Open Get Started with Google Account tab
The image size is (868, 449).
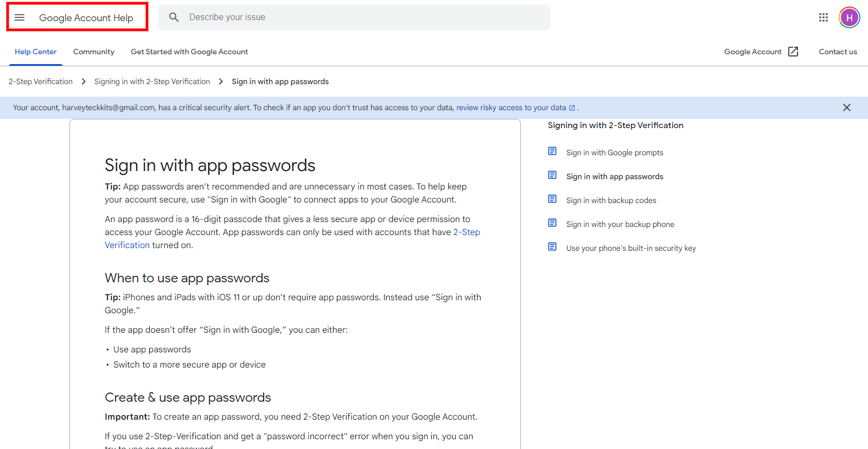(189, 52)
